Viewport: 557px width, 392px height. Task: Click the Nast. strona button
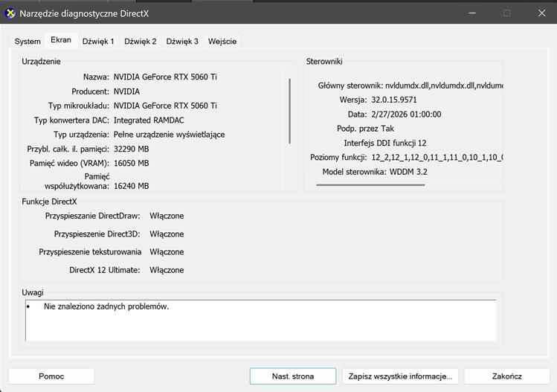[x=293, y=376]
